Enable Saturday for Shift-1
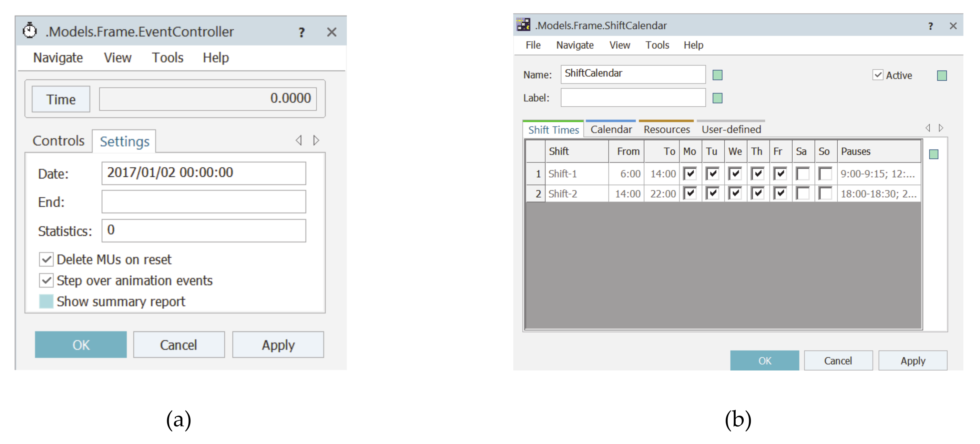The height and width of the screenshot is (444, 980). click(802, 174)
